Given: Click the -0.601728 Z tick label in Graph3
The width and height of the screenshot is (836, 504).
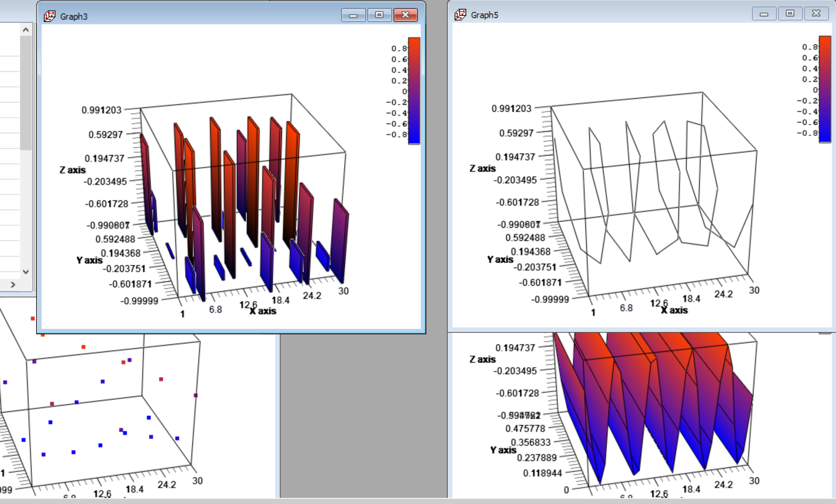Looking at the screenshot, I should click(x=107, y=204).
